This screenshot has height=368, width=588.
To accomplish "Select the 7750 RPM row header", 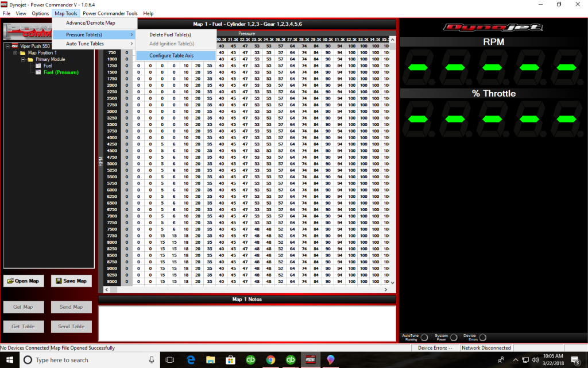I will 112,236.
